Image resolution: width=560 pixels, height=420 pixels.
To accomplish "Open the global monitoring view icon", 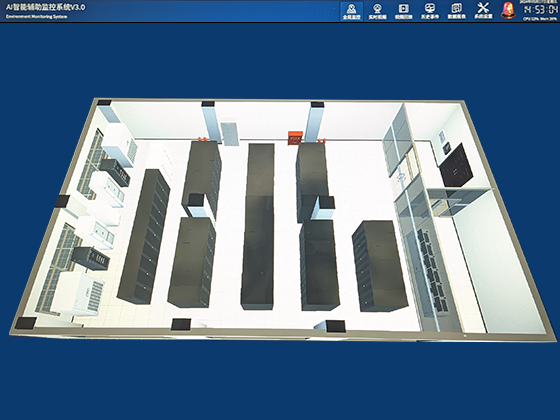I will (x=351, y=11).
